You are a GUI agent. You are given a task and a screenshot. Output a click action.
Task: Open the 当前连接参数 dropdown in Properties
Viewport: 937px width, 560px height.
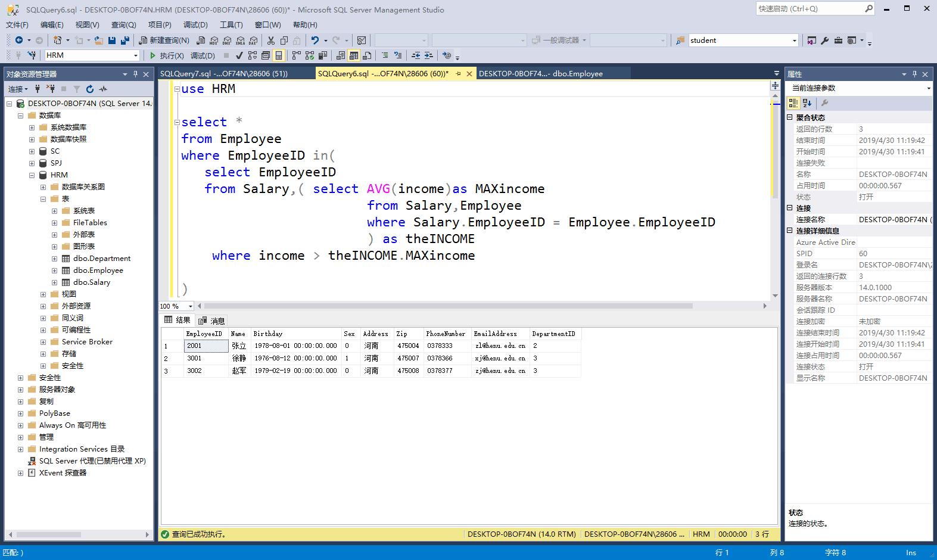(928, 88)
